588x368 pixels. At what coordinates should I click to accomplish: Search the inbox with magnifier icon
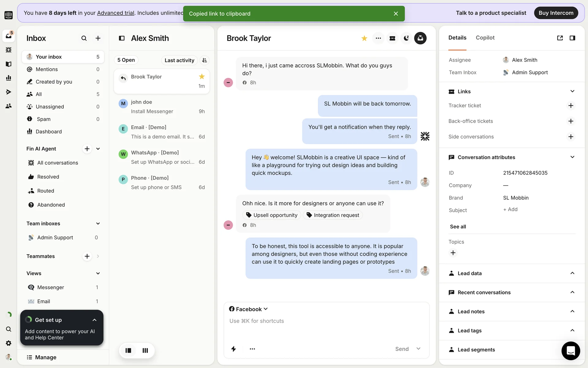click(x=84, y=38)
